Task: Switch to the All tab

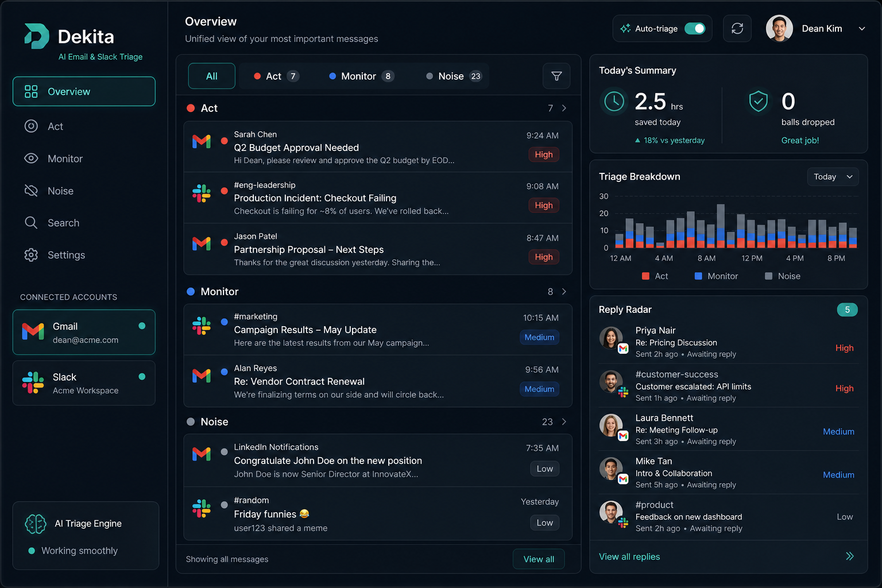Action: click(212, 76)
